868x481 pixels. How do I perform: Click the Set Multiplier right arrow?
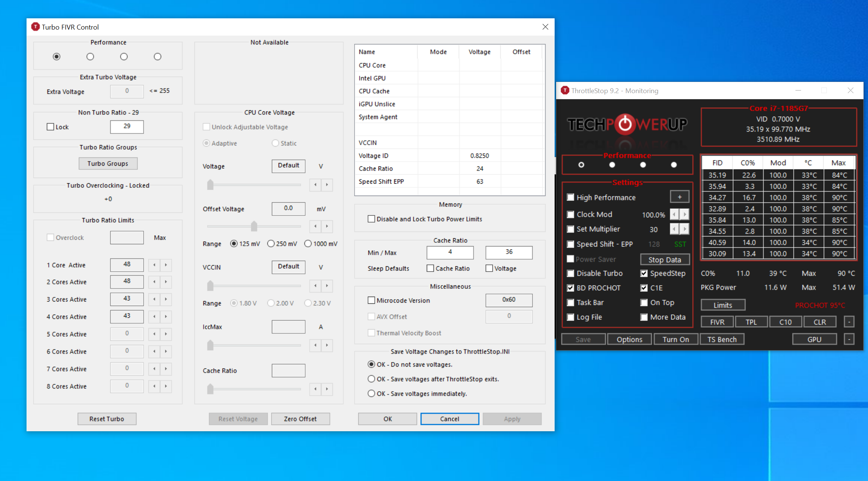(x=685, y=229)
